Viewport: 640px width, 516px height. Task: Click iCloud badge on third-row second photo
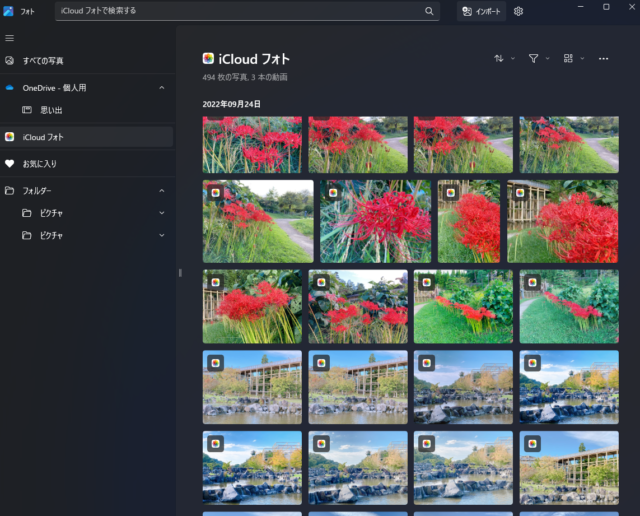321,282
